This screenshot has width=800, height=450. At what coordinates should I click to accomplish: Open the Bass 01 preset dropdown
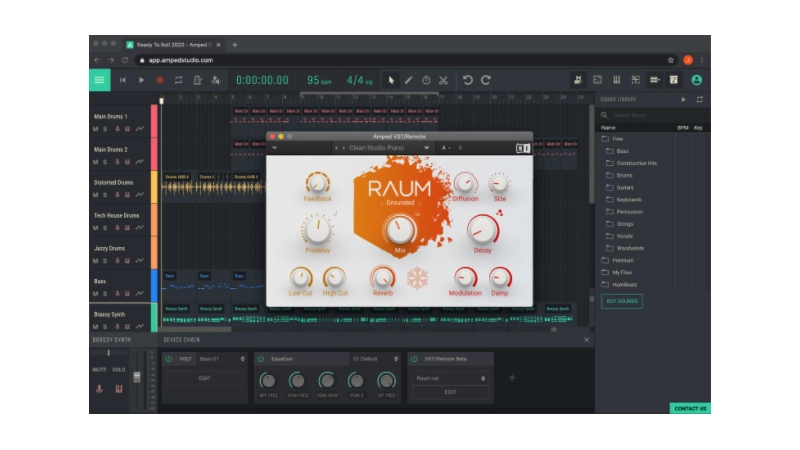click(x=222, y=359)
